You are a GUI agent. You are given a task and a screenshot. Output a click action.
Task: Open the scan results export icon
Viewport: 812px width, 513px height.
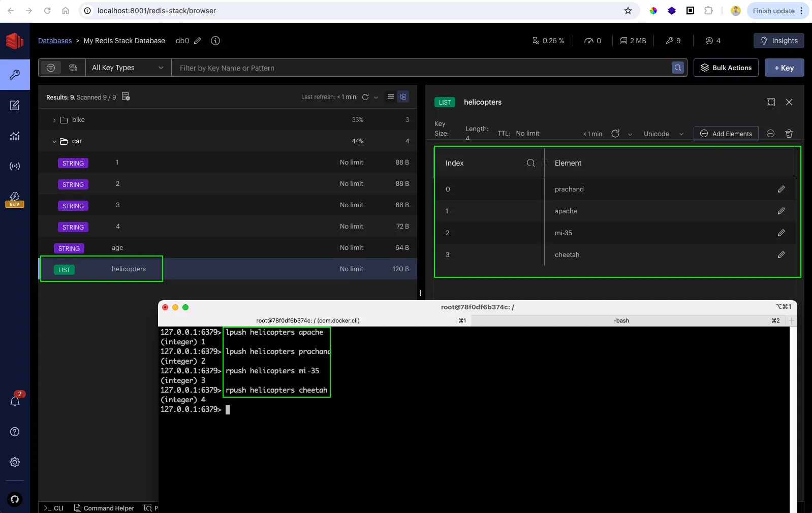(126, 97)
